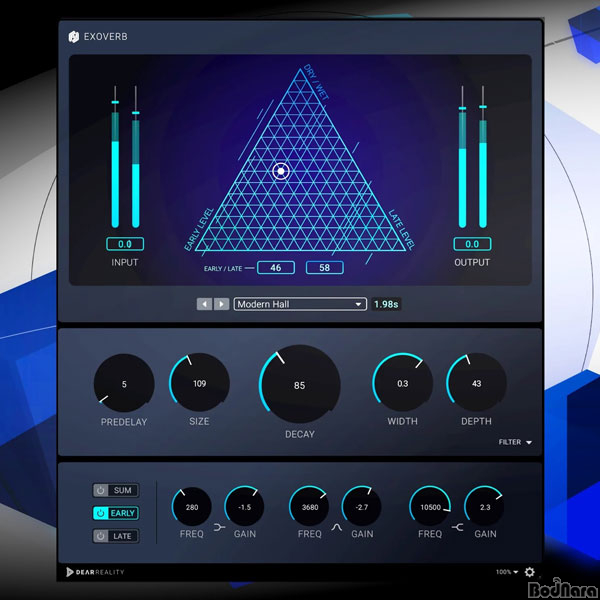Click the Dear Reality logo

click(95, 572)
